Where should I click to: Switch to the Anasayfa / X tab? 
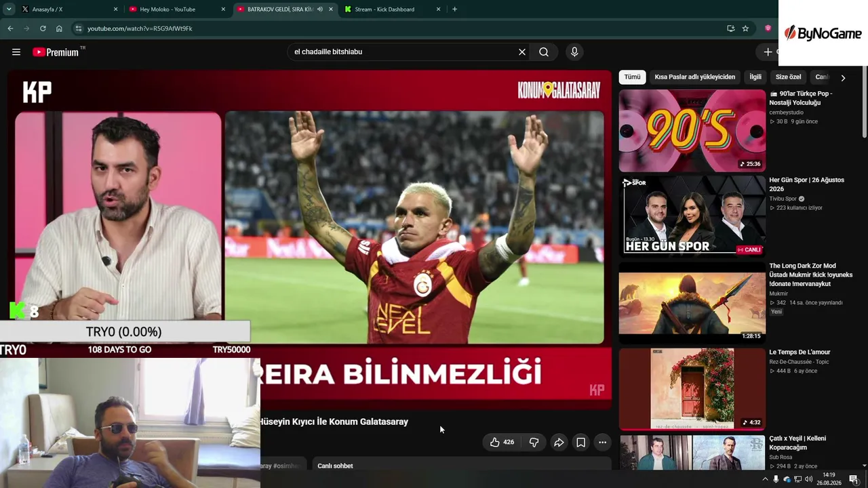[x=68, y=9]
